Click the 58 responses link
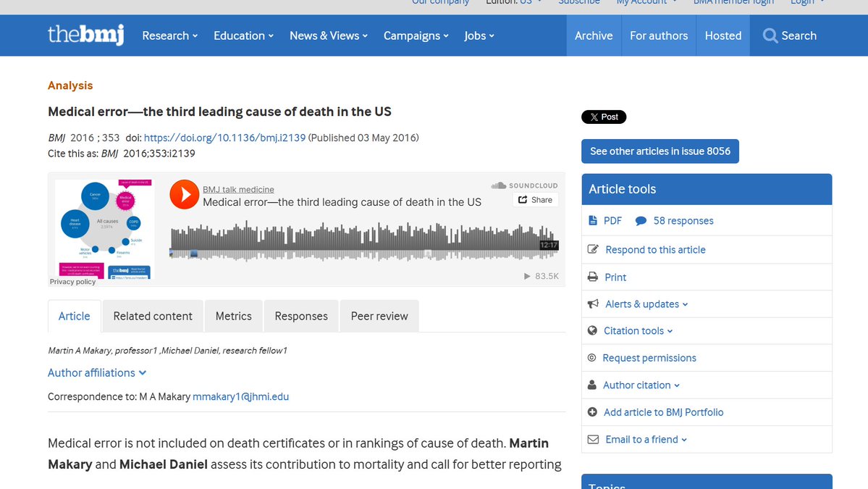 tap(683, 221)
